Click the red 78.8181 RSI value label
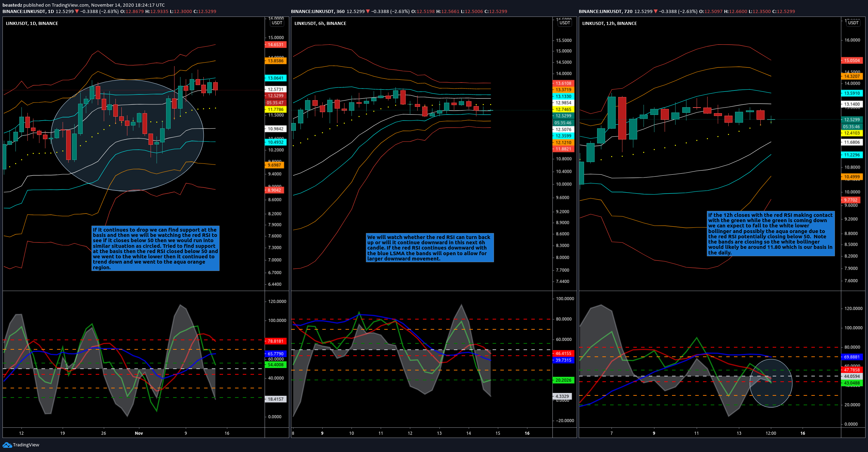 275,341
